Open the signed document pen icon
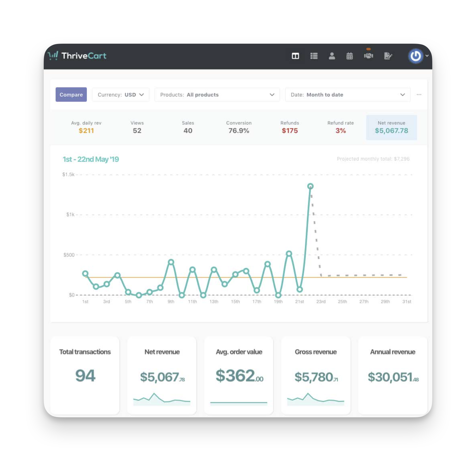The width and height of the screenshot is (476, 461). coord(388,56)
